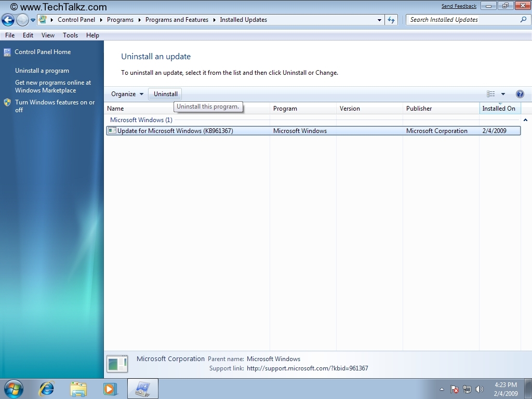Open the View menu
This screenshot has height=399, width=532.
tap(48, 35)
